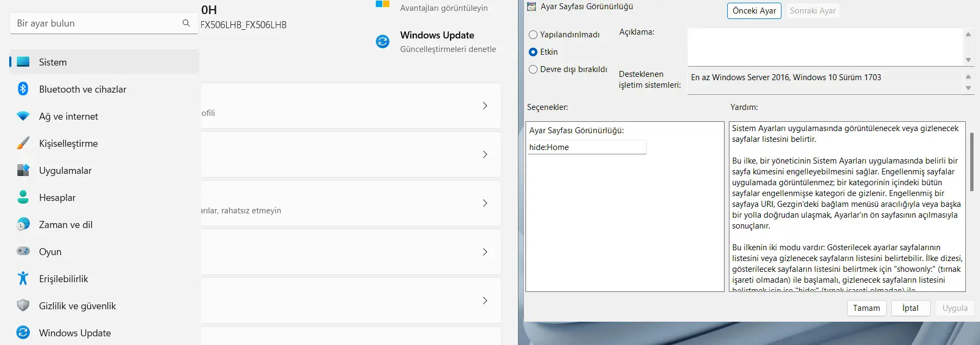Click the search magnifier in Bir ayar bulun box
Image resolution: width=980 pixels, height=345 pixels.
click(x=186, y=23)
